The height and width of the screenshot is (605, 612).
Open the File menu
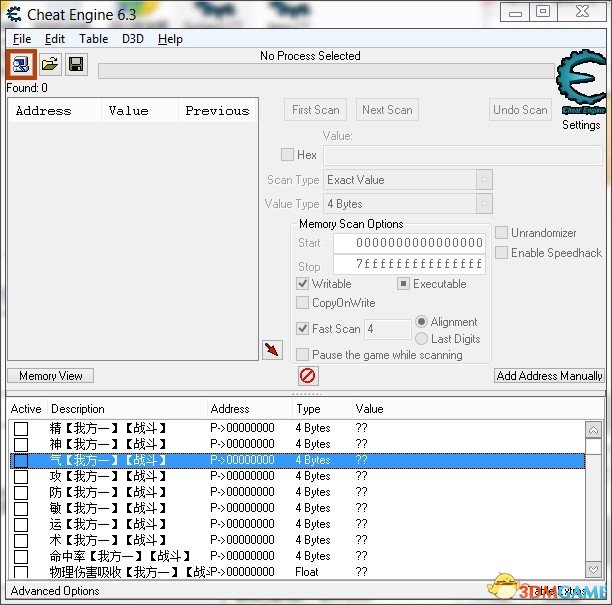tap(22, 39)
